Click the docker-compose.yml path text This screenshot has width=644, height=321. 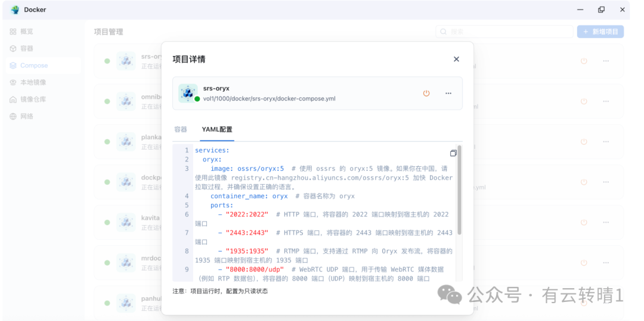tap(269, 99)
